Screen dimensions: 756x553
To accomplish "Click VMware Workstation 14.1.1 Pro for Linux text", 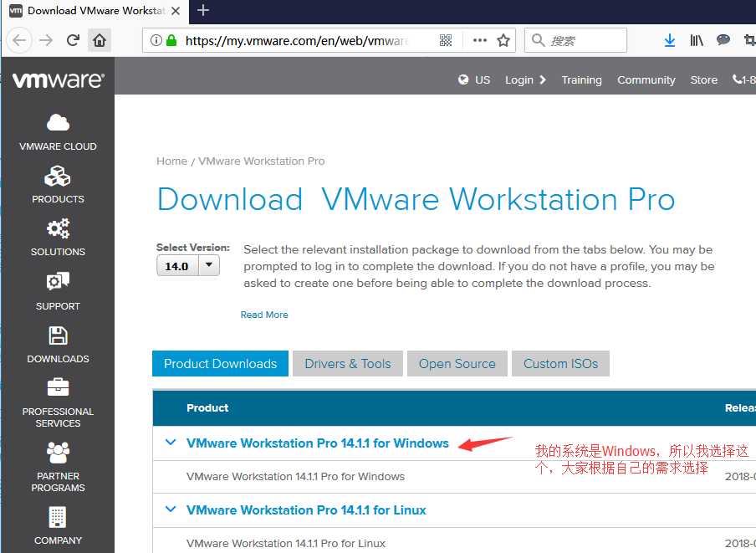I will pos(286,543).
